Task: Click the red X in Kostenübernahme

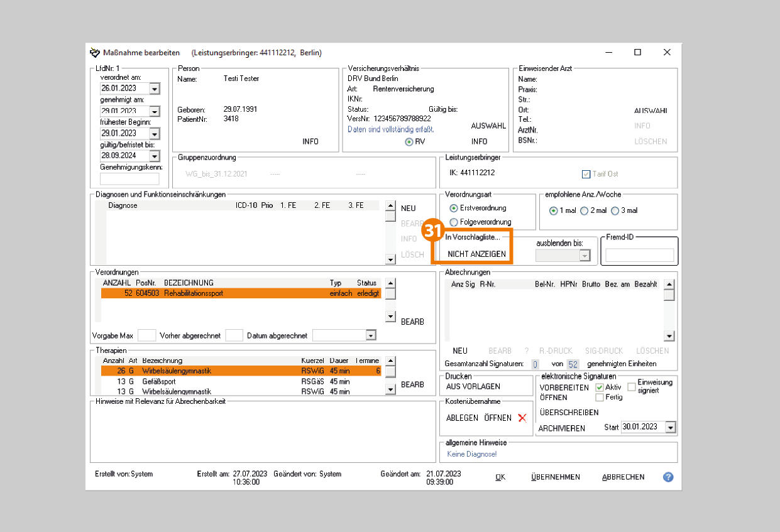Action: click(522, 418)
